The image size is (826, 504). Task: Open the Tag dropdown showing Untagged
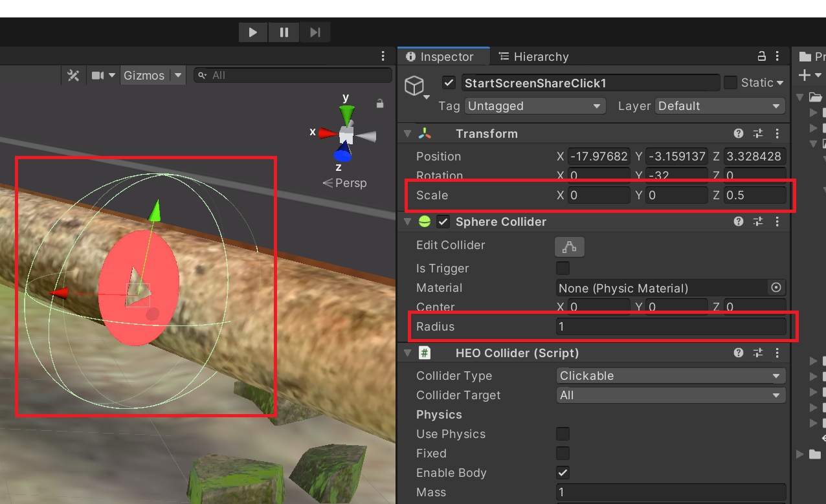click(x=534, y=106)
